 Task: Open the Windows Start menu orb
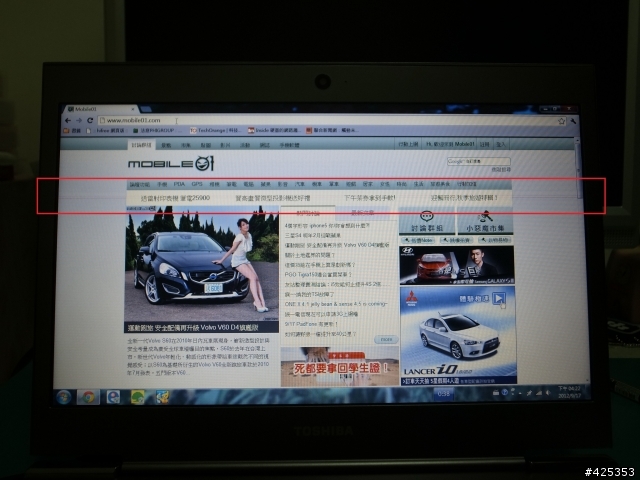[x=64, y=397]
